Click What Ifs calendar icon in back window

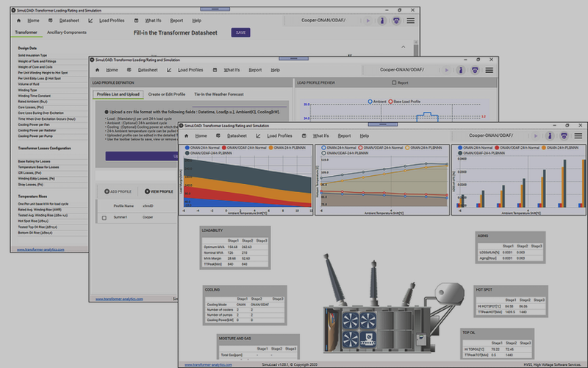coord(136,21)
